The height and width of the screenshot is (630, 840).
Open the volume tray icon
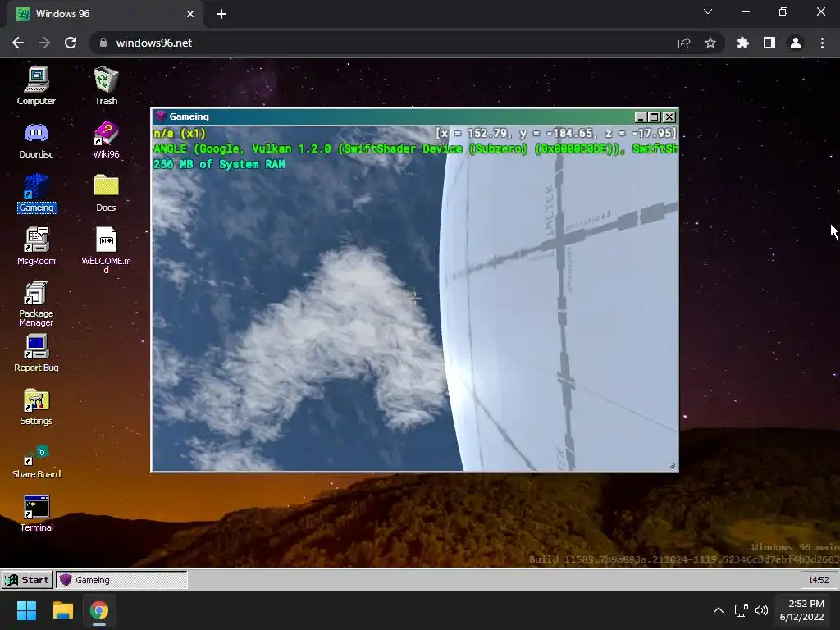(x=761, y=610)
